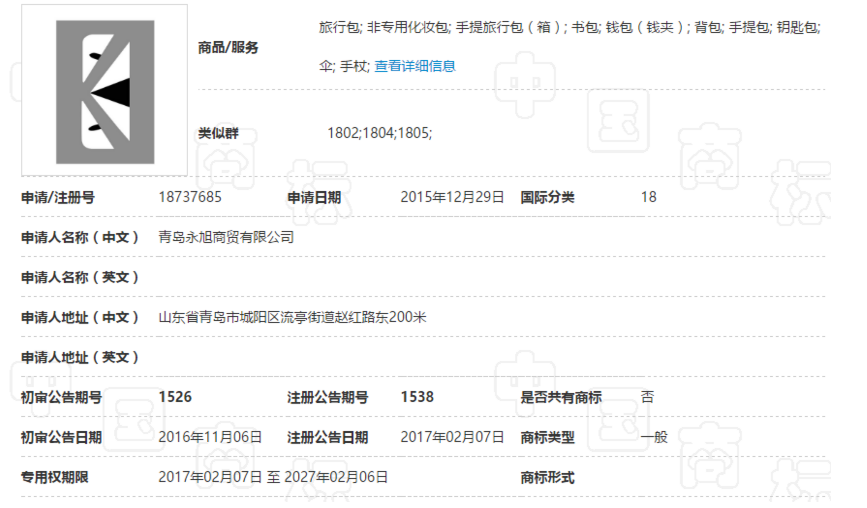Click the 申请人名称（英文） label

click(80, 277)
